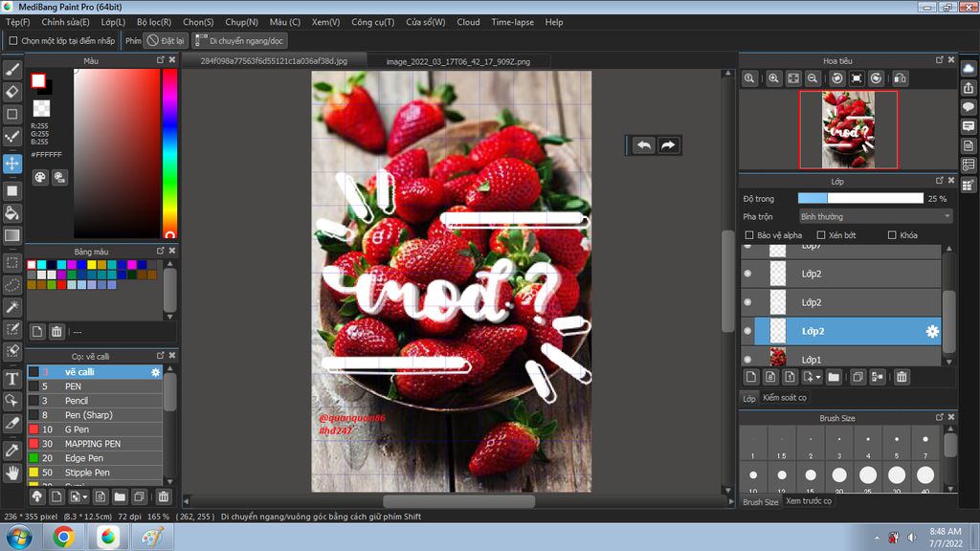
Task: Select the Magic Wand tool
Action: (x=11, y=307)
